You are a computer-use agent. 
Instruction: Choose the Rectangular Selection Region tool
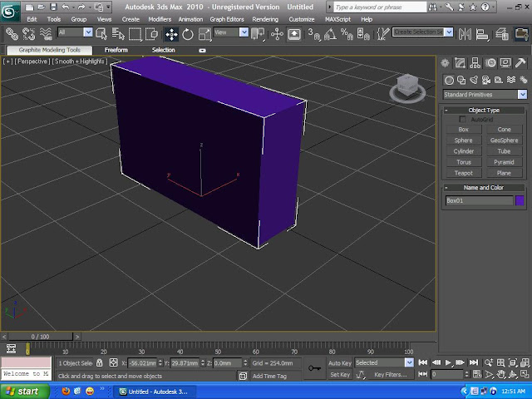[x=135, y=33]
